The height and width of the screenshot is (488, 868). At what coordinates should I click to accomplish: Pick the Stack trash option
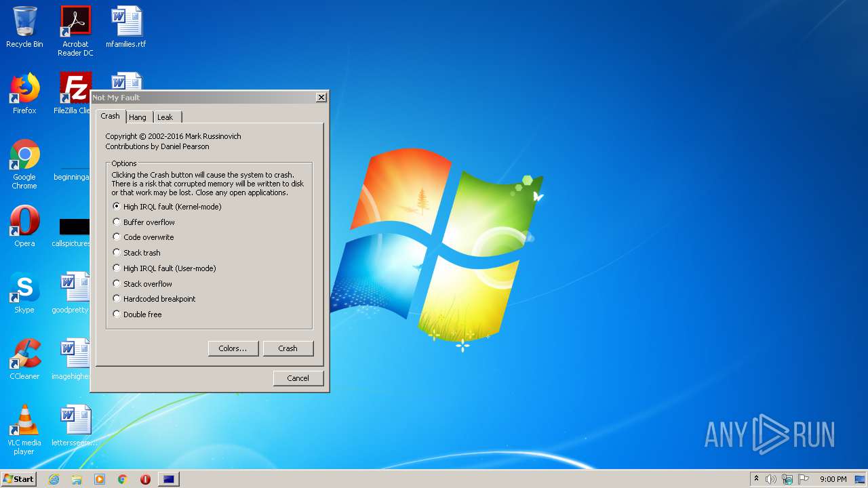pos(136,253)
